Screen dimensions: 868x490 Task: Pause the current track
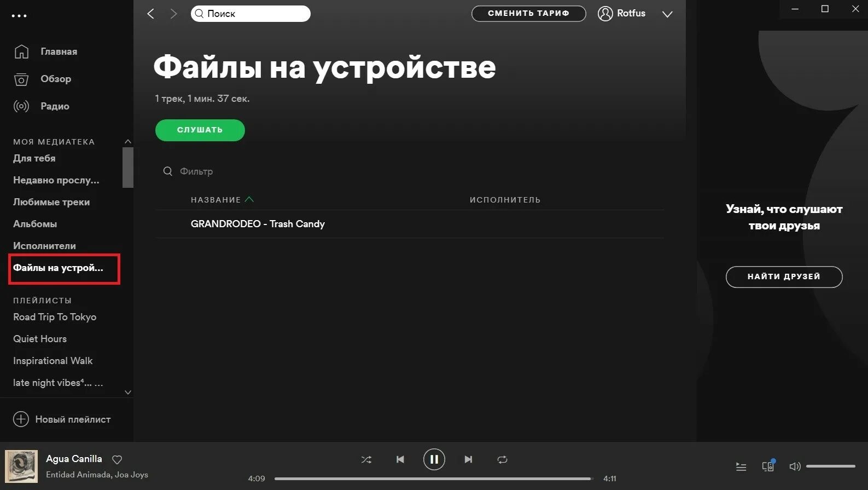pyautogui.click(x=434, y=459)
